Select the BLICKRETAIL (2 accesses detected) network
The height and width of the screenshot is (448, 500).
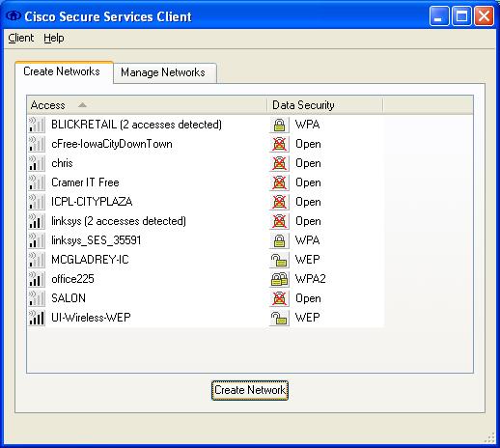tap(136, 125)
